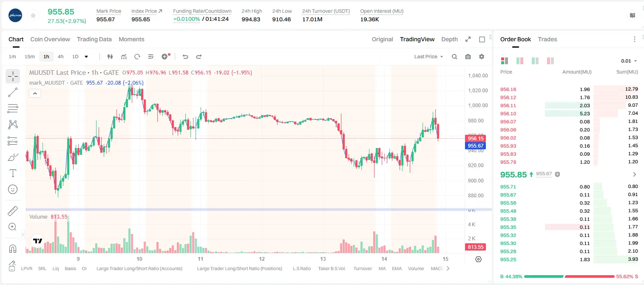The width and height of the screenshot is (644, 285).
Task: Switch to the Trades tab
Action: [x=547, y=39]
